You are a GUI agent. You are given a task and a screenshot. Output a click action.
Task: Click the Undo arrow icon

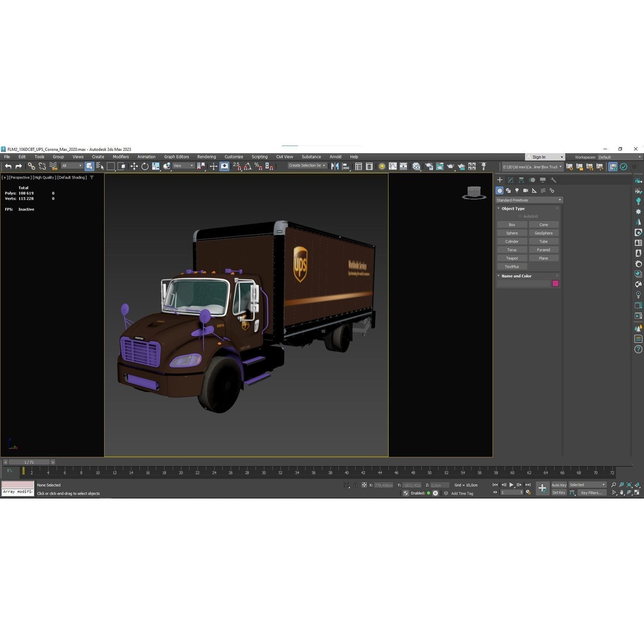point(8,166)
